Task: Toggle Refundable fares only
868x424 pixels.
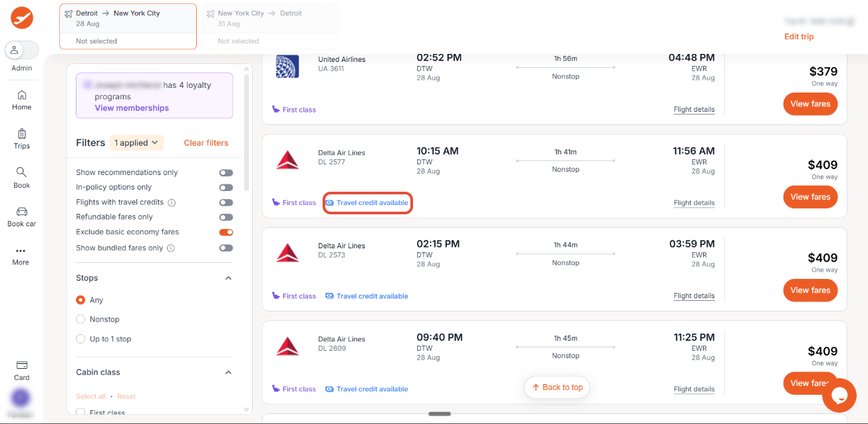Action: point(226,217)
